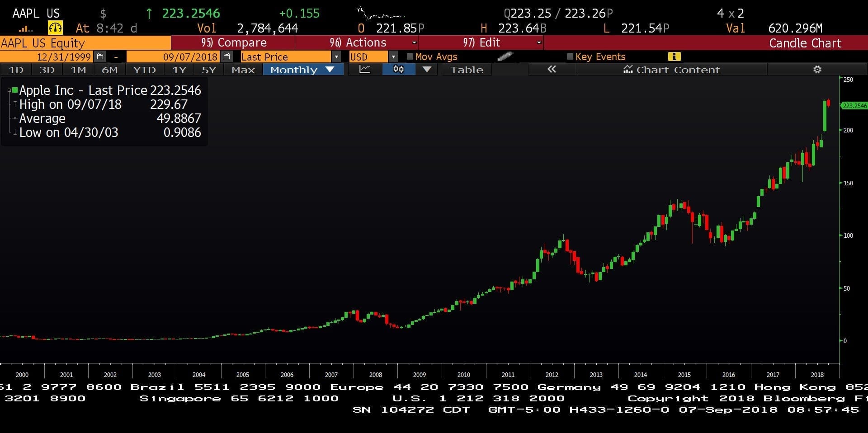Click the High on 09/07/18 legend row
Image resolution: width=868 pixels, height=433 pixels.
click(x=104, y=104)
